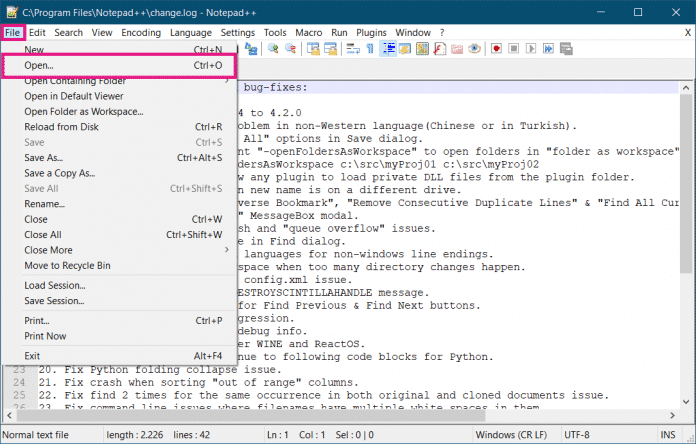The width and height of the screenshot is (696, 444).
Task: Click the Monitoring eye icon
Action: pyautogui.click(x=475, y=48)
